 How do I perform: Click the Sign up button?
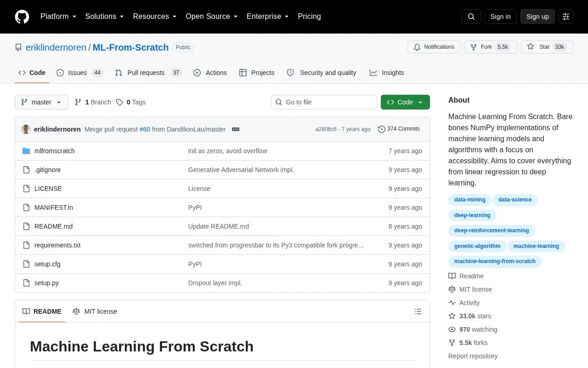537,17
